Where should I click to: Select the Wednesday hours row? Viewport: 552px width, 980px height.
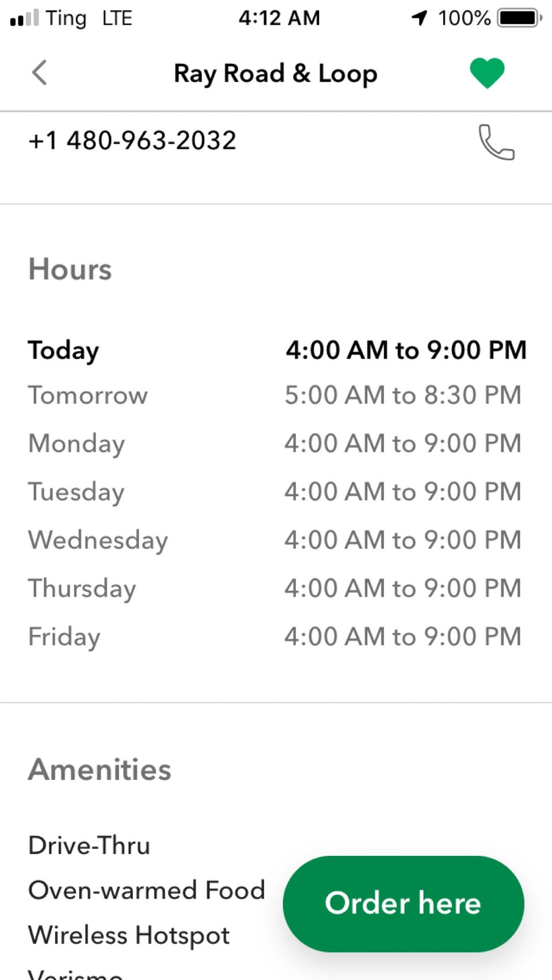[x=275, y=540]
